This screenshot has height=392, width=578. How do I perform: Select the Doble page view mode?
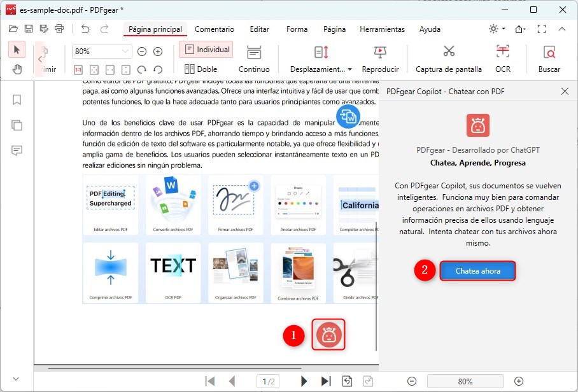pyautogui.click(x=201, y=69)
